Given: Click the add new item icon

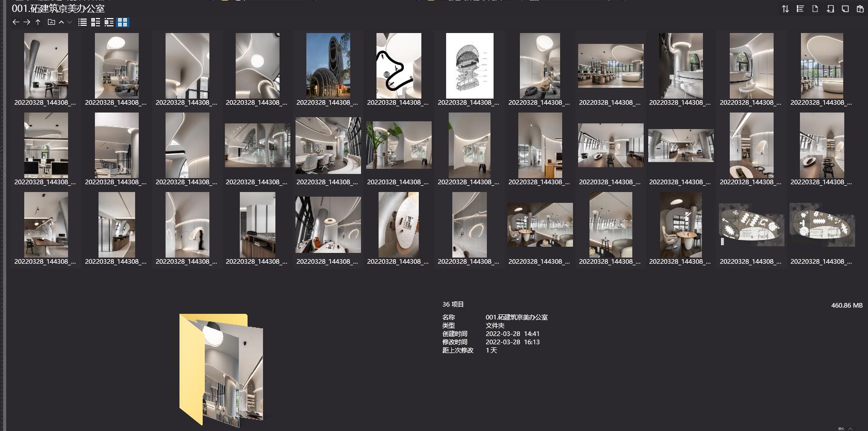Looking at the screenshot, I should click(x=830, y=9).
